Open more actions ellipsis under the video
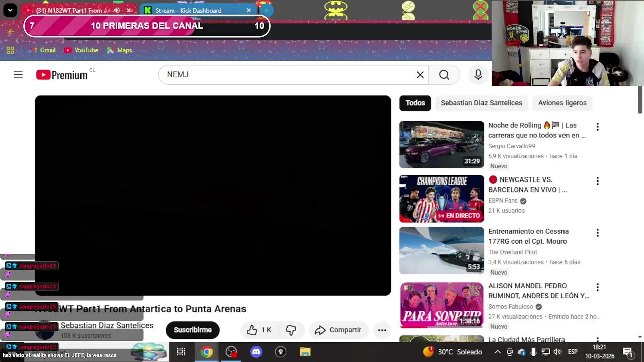 pyautogui.click(x=382, y=330)
